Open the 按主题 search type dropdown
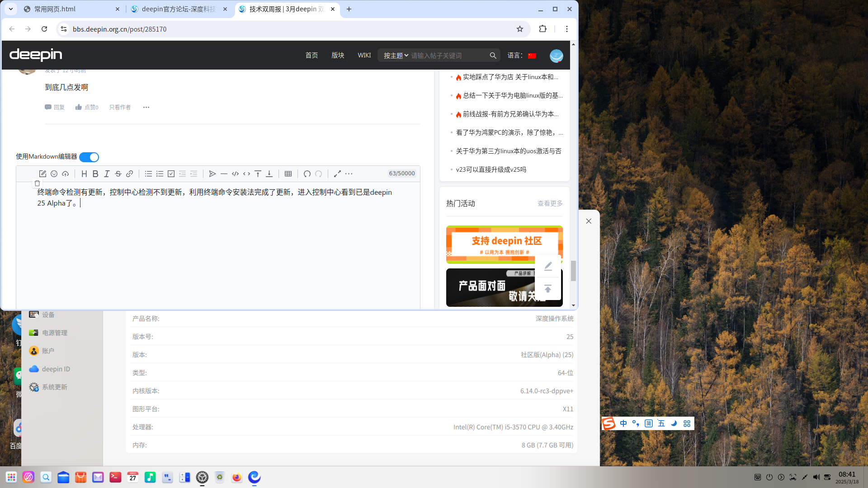This screenshot has width=868, height=488. point(396,56)
